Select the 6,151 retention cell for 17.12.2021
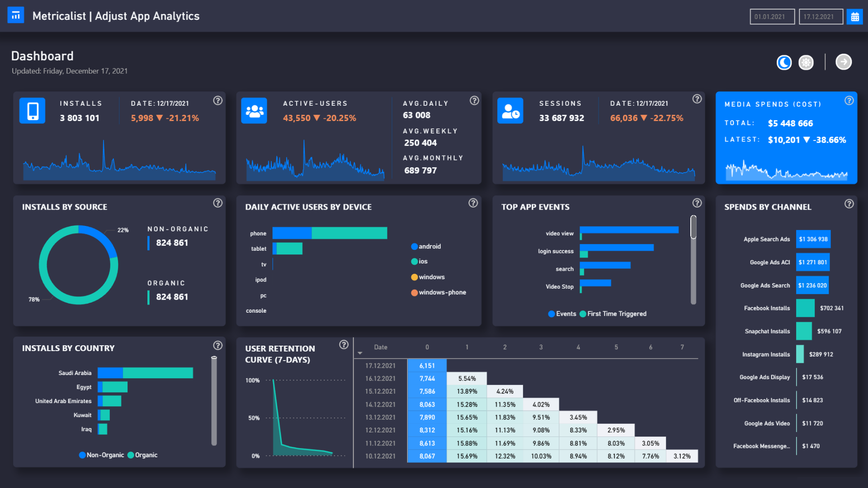This screenshot has width=868, height=488. pos(427,365)
